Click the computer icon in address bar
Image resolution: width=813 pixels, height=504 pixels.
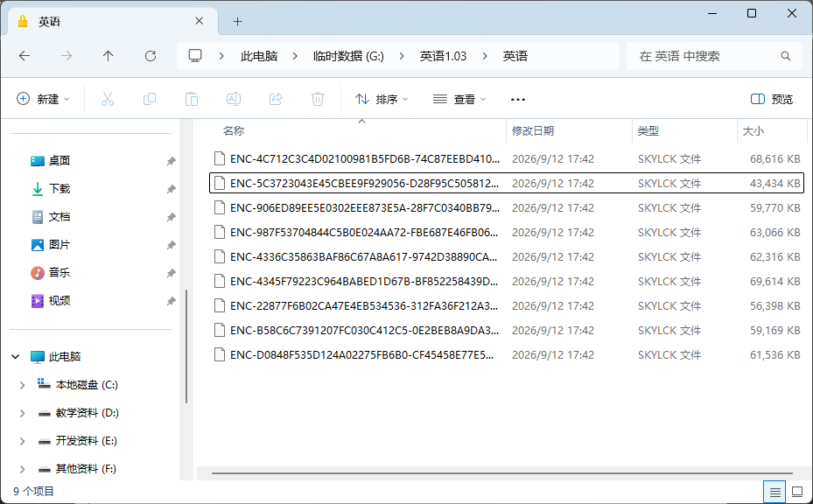[195, 56]
